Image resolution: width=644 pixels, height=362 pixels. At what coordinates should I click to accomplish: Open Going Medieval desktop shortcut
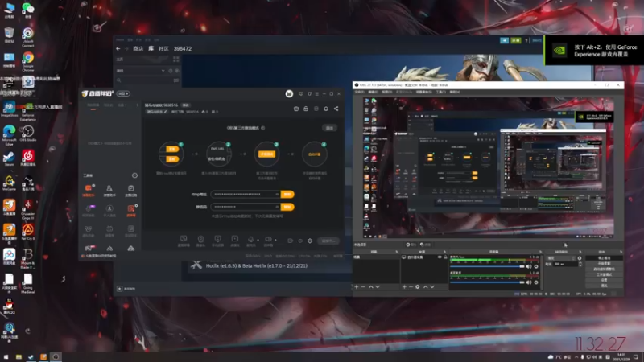tap(28, 283)
